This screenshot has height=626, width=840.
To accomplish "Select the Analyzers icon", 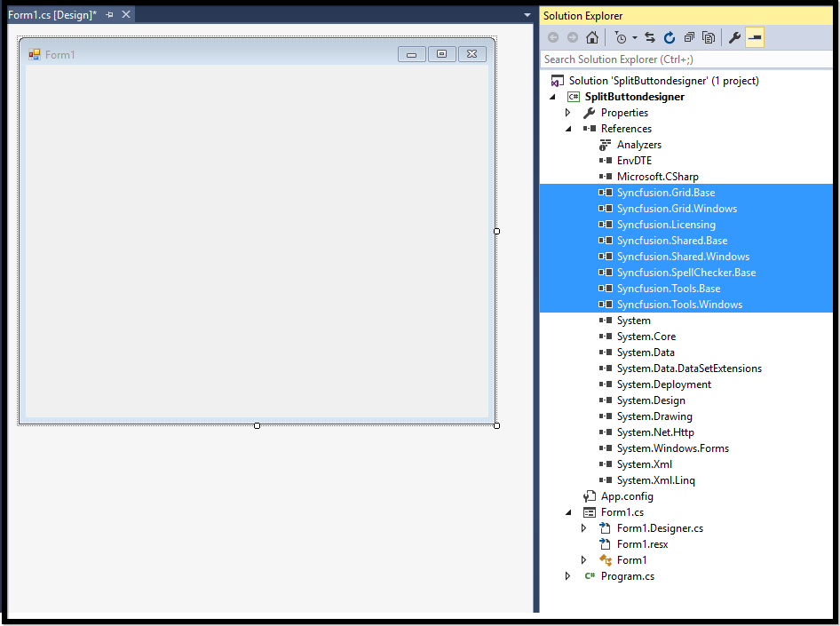I will [605, 145].
